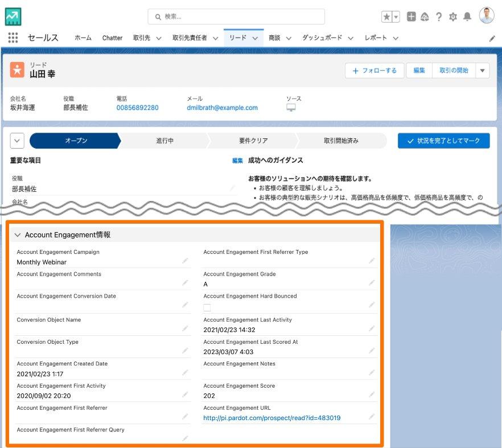The height and width of the screenshot is (448, 502).
Task: Edit Account Engagement First Referrer pencil icon
Action: [x=185, y=417]
